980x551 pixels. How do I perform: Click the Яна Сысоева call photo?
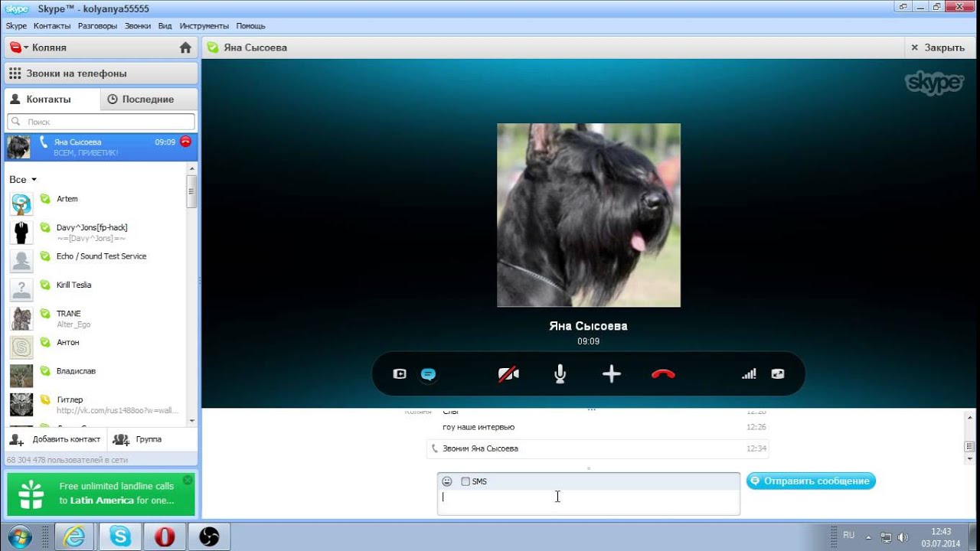pyautogui.click(x=589, y=215)
